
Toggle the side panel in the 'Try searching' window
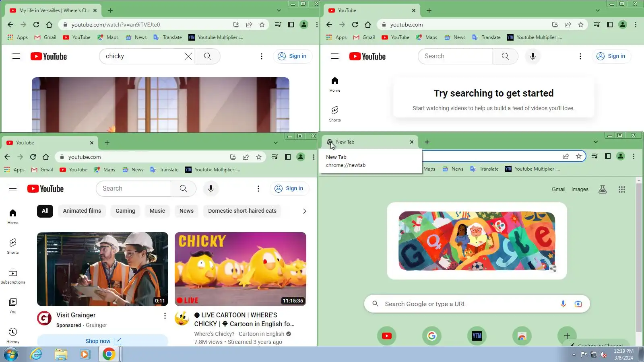610,25
